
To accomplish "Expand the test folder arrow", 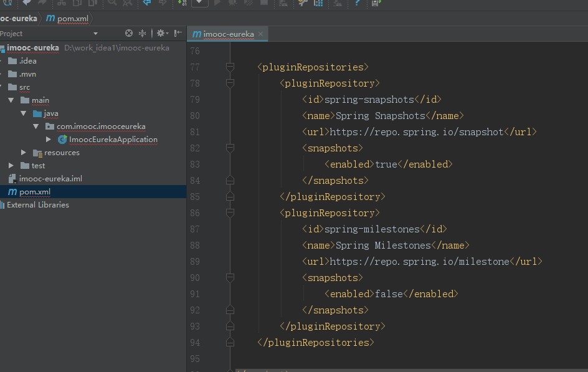I will [x=11, y=166].
